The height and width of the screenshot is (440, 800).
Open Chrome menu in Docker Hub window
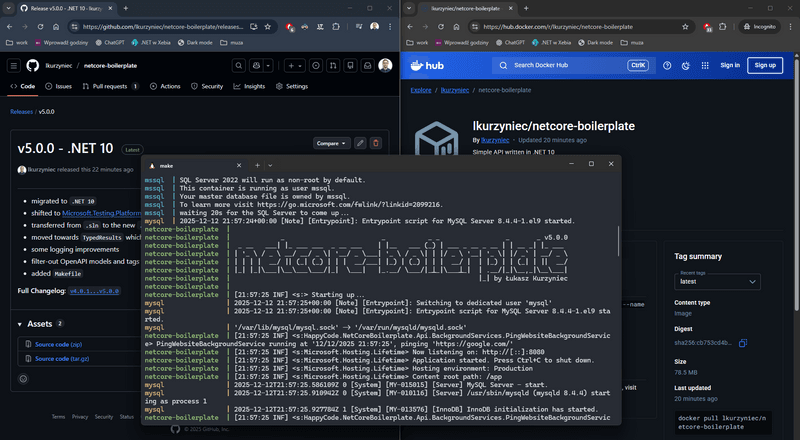click(x=791, y=27)
